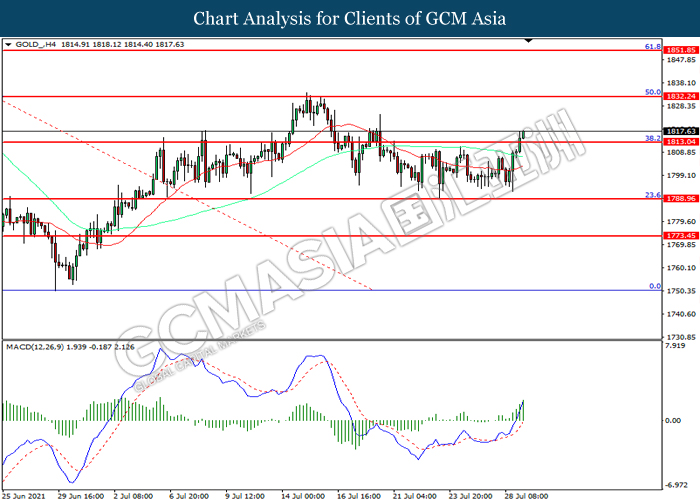Click the red 1813.04 price label
Screen dimensions: 700x500
(x=681, y=142)
